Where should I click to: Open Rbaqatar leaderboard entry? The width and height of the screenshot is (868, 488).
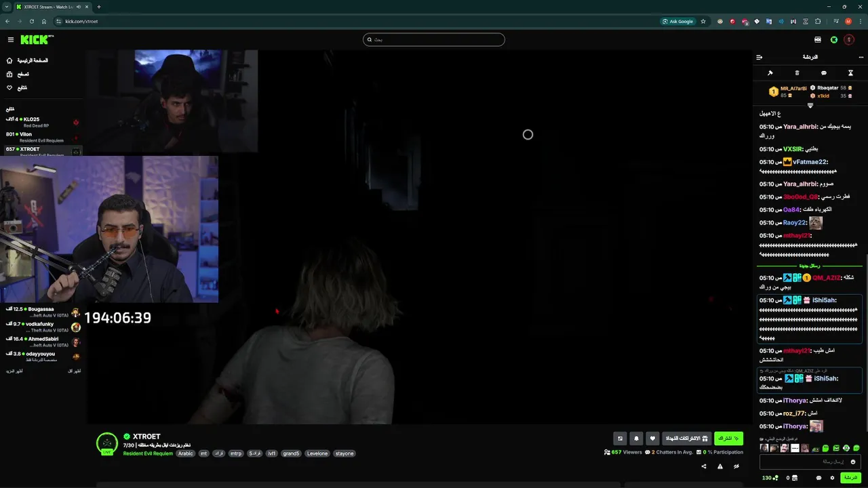click(831, 88)
